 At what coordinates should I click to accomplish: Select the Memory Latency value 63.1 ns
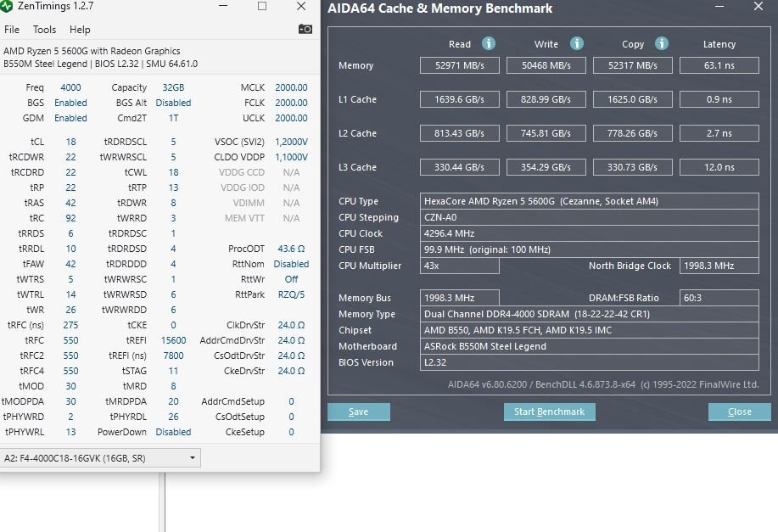tap(719, 65)
